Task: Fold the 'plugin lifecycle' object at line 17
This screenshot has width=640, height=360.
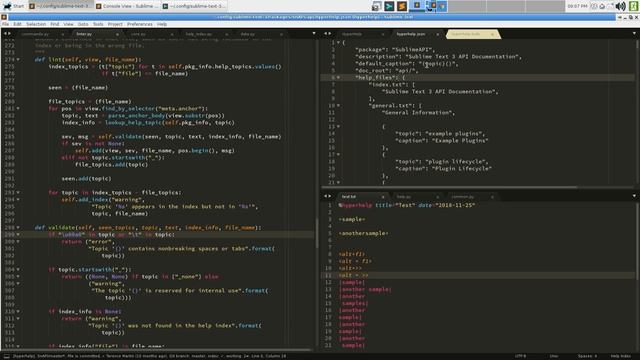Action: [x=338, y=154]
